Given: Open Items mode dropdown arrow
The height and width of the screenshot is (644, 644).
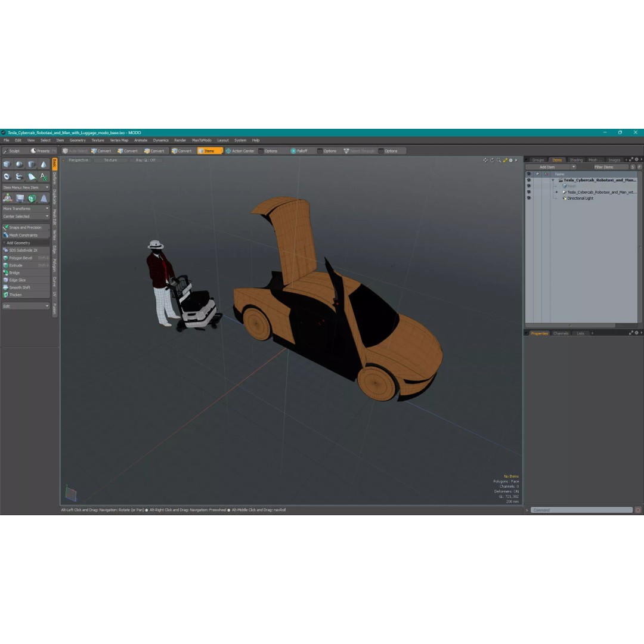Looking at the screenshot, I should pyautogui.click(x=221, y=151).
